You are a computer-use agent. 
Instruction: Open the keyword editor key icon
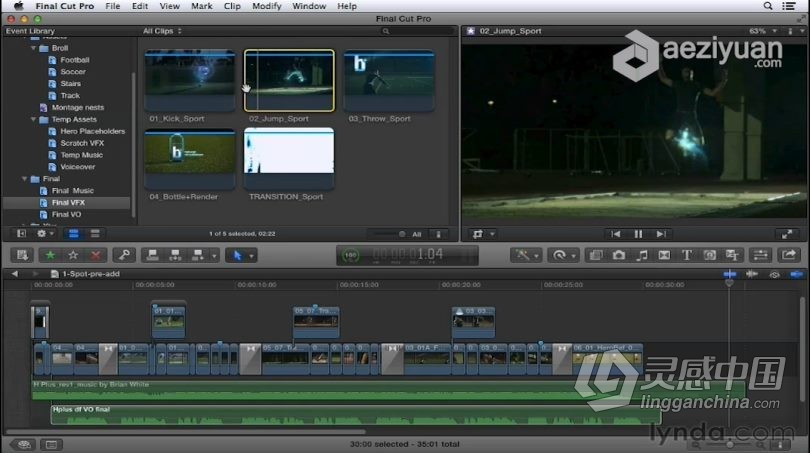[x=124, y=255]
